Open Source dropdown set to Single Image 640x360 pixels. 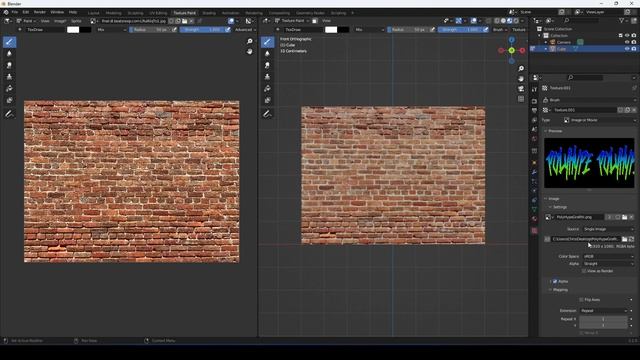(x=608, y=229)
